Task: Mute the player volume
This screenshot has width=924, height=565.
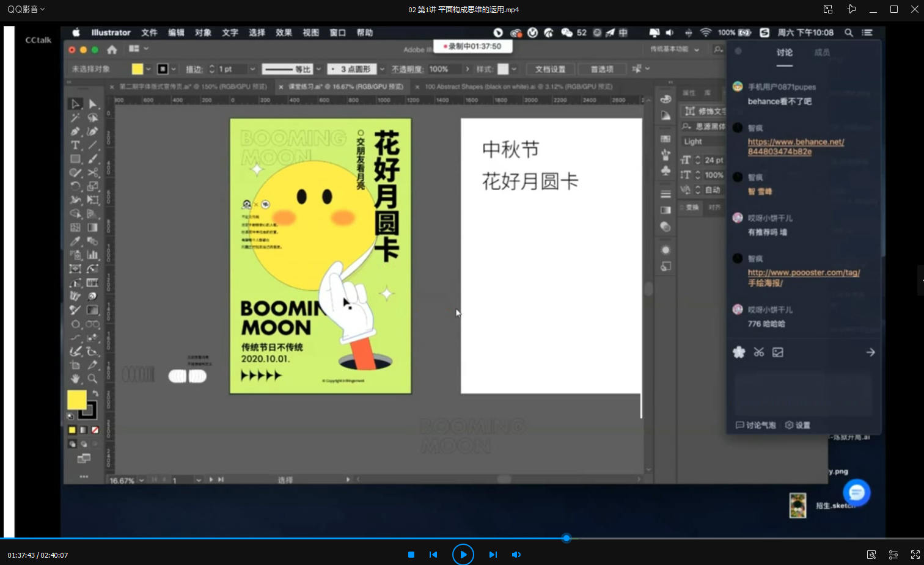Action: point(516,555)
